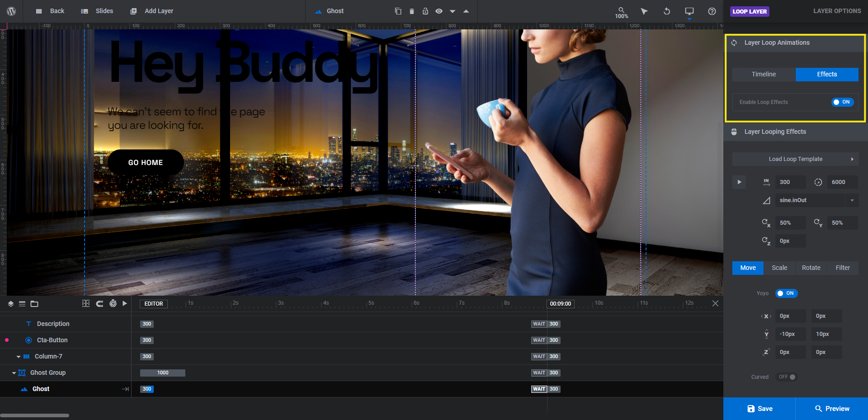Image resolution: width=868 pixels, height=420 pixels.
Task: Select the pointer selection tool
Action: click(644, 11)
